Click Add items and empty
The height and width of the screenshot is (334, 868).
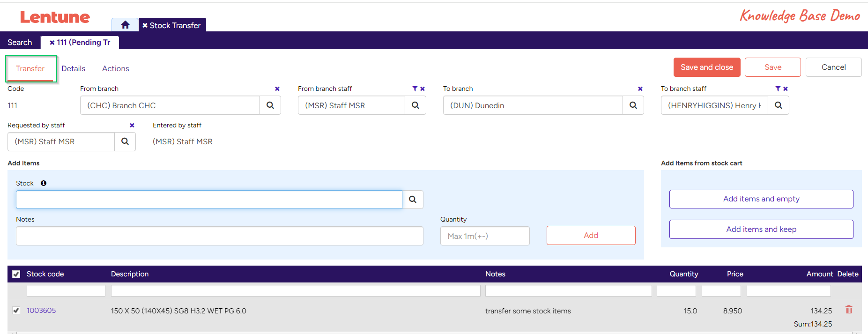click(761, 199)
